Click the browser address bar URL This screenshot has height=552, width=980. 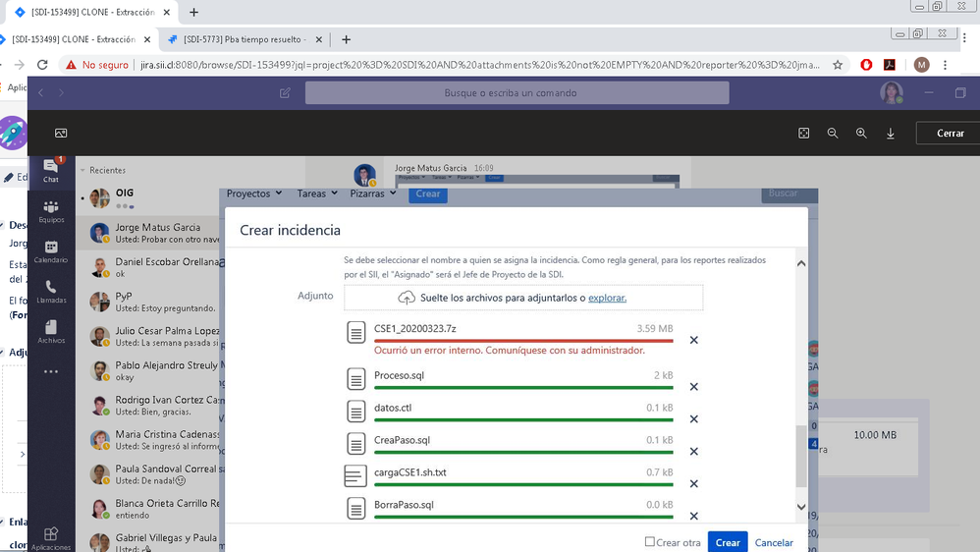tap(479, 65)
